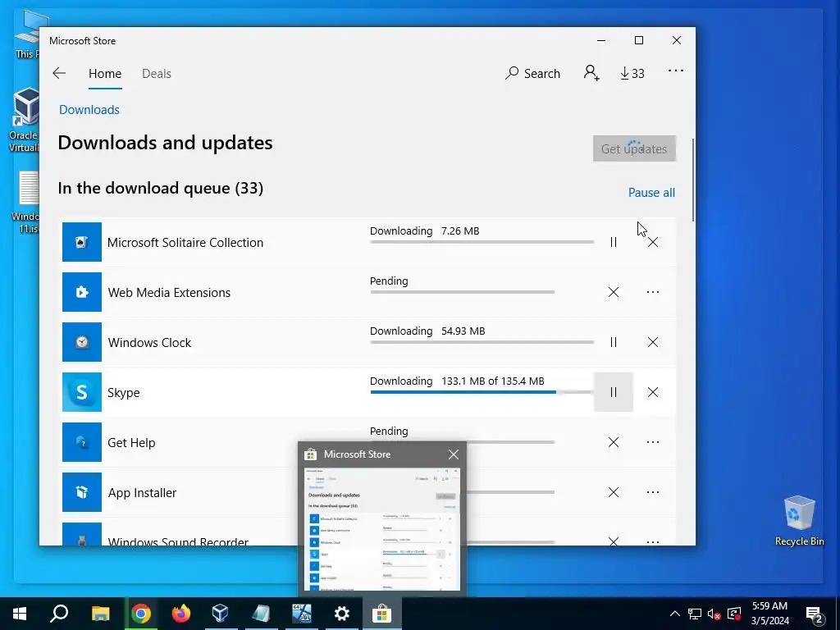Open Firefox from the taskbar
This screenshot has width=840, height=630.
point(181,614)
